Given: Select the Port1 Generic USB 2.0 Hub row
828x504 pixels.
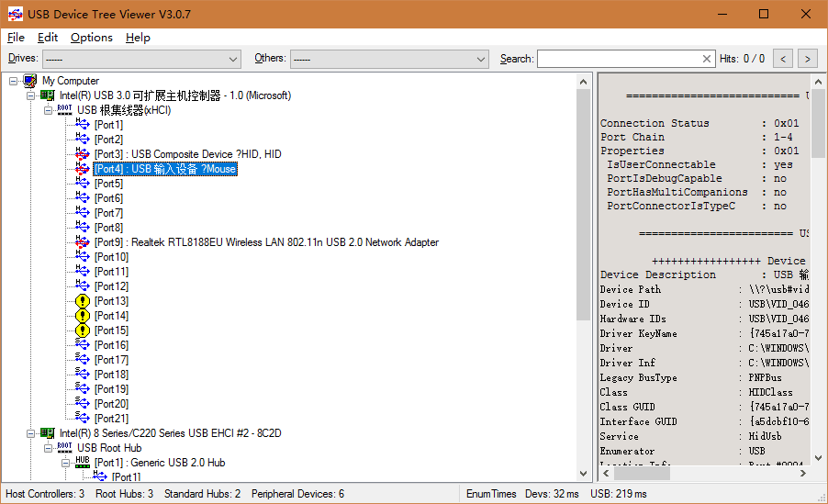Looking at the screenshot, I should point(160,463).
